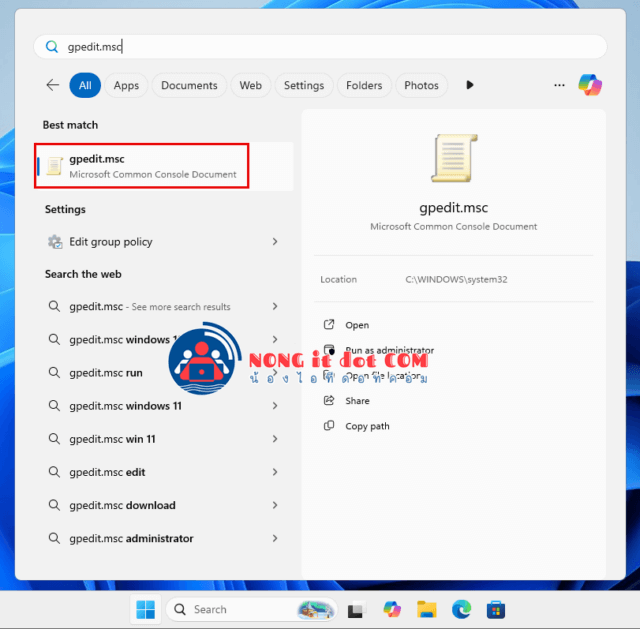Expand chevron for gpedit.msc windows 11
The image size is (640, 629).
[275, 406]
